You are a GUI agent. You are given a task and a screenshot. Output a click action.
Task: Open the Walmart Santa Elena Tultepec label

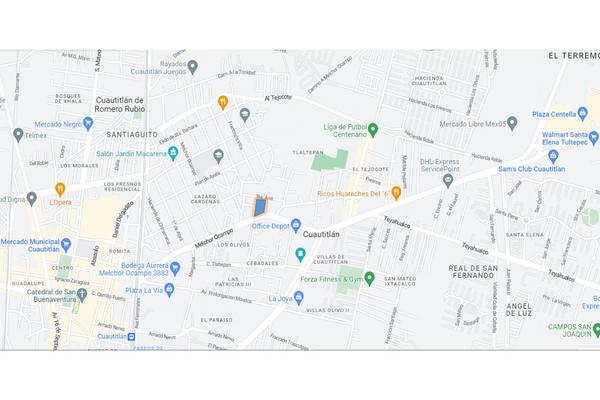(564, 138)
